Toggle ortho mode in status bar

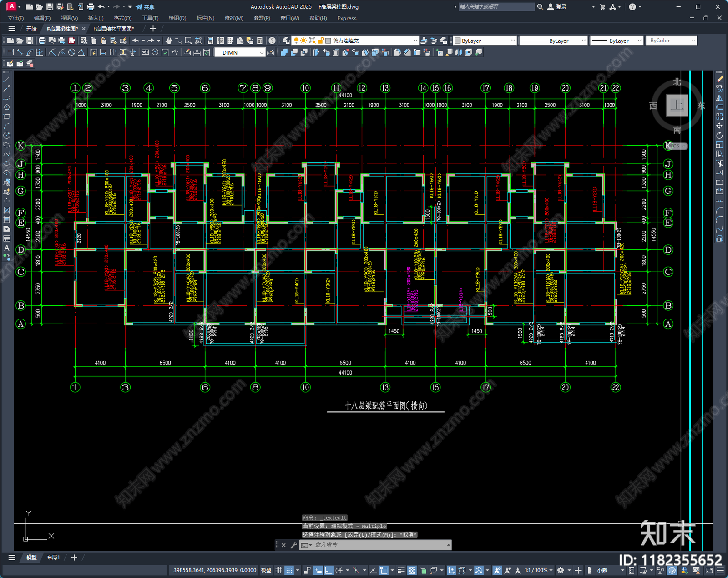pyautogui.click(x=329, y=570)
